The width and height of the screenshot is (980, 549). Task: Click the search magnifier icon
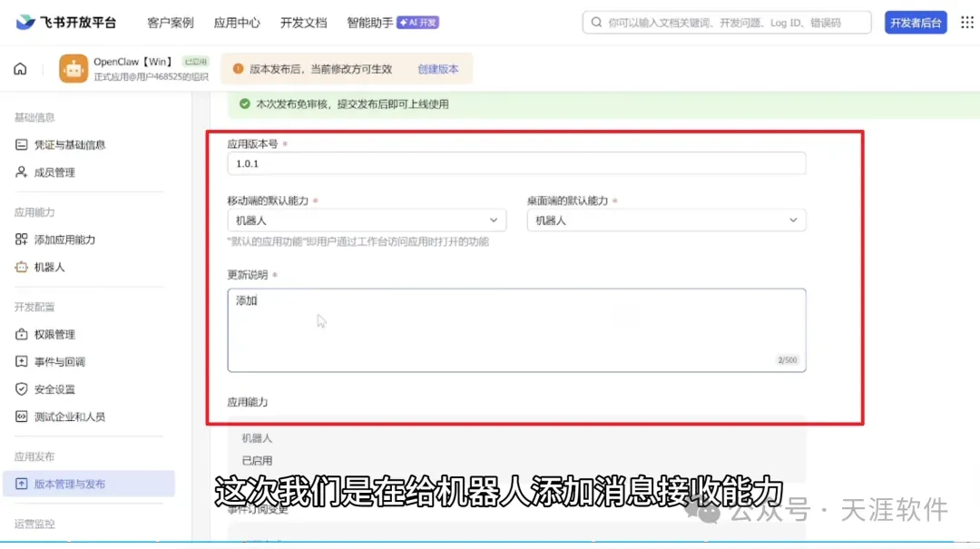tap(596, 23)
